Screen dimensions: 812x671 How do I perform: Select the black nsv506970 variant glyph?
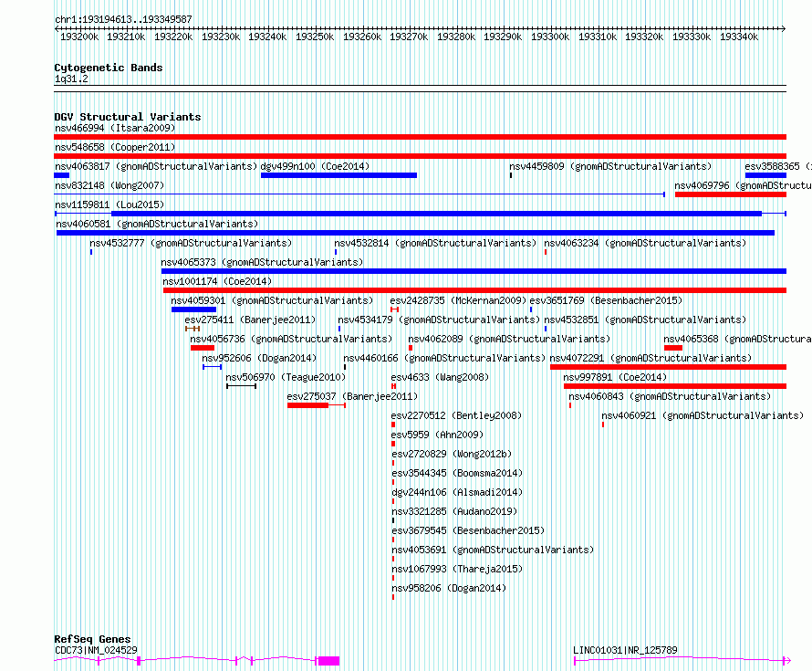pos(242,386)
